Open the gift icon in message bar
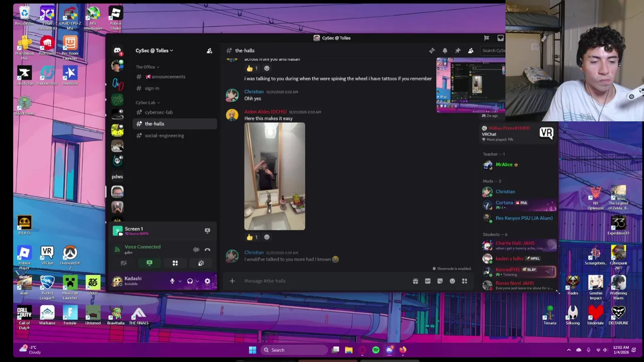This screenshot has height=362, width=644. 416,281
